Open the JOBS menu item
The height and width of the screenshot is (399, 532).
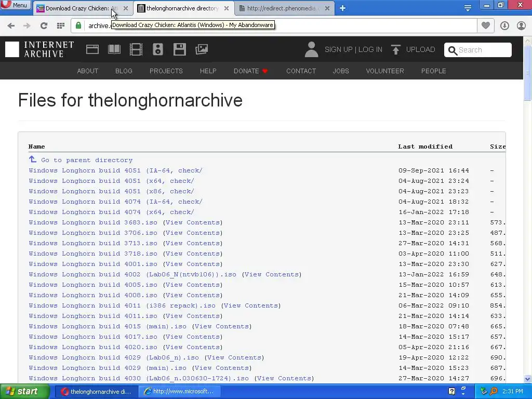(341, 71)
